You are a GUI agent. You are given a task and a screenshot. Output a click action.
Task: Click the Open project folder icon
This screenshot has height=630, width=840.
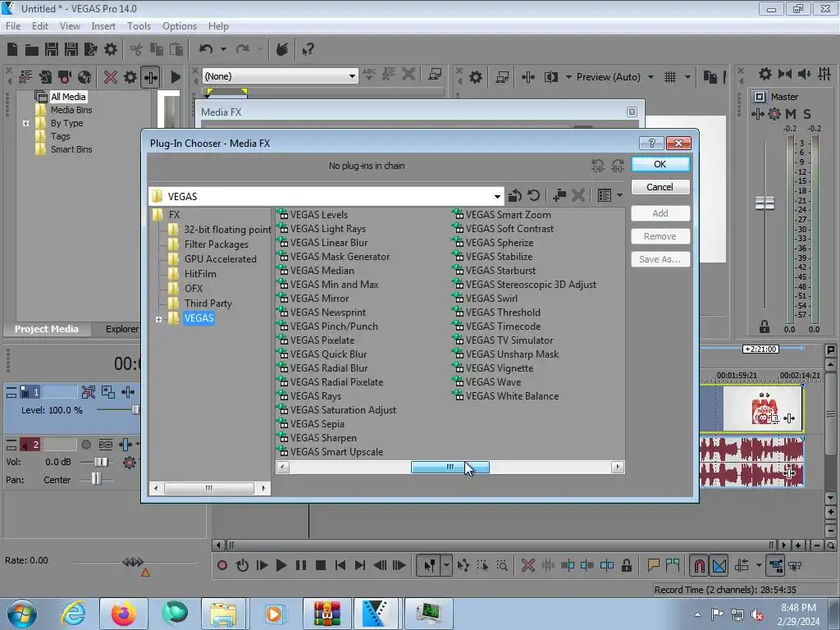pos(32,50)
